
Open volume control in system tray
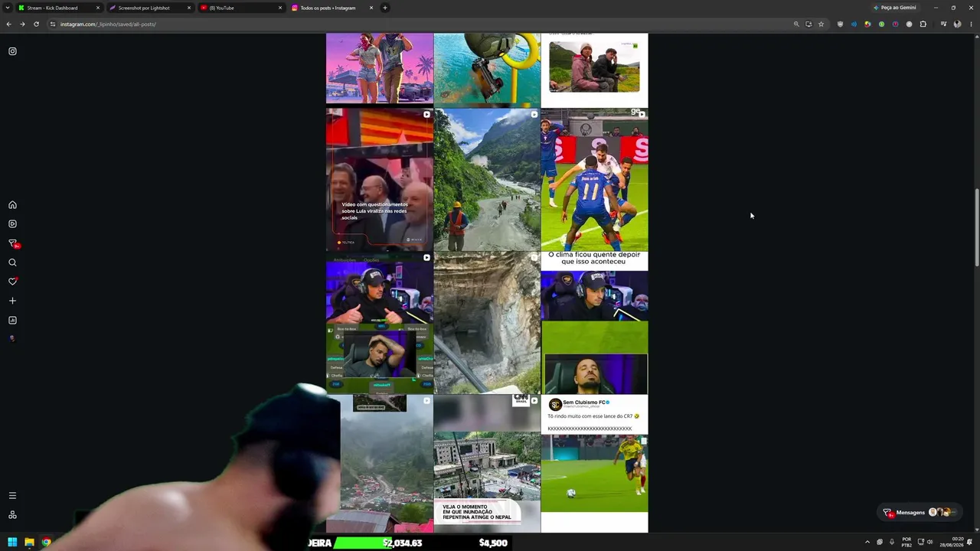[929, 543]
